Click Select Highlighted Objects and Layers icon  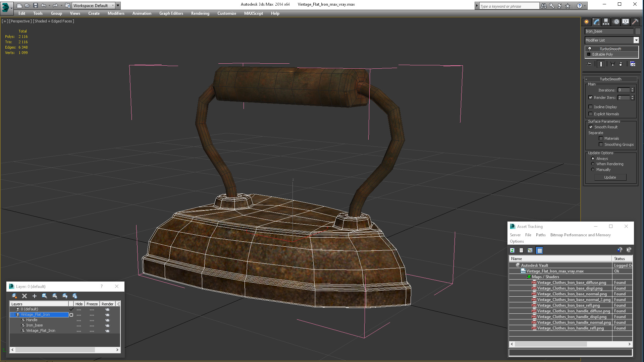[44, 296]
